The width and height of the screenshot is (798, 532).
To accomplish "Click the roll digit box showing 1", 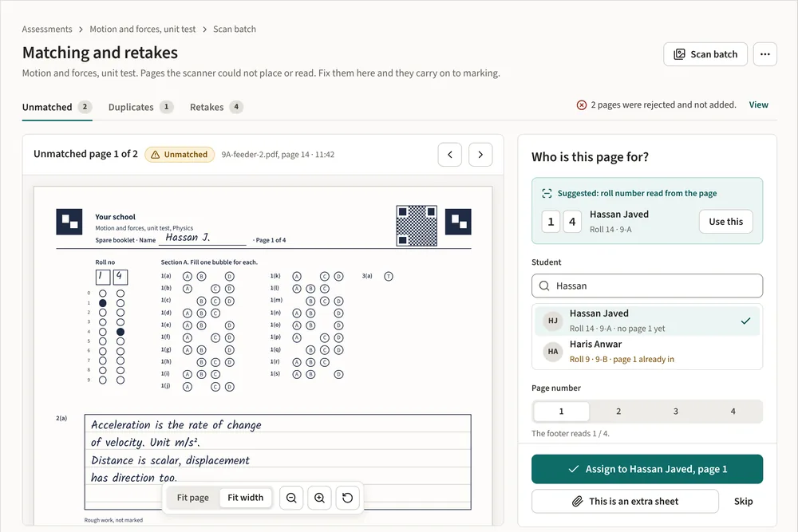I will coord(551,222).
